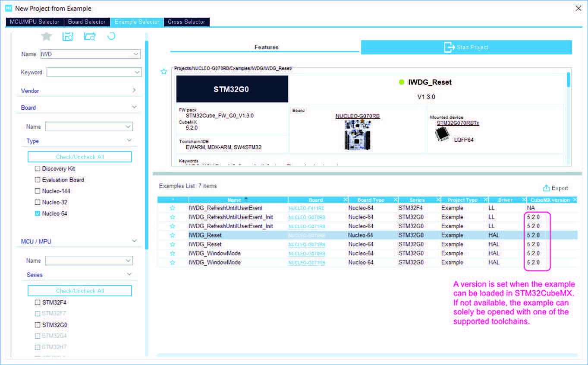This screenshot has width=588, height=365.
Task: Switch to the Board Selector tab
Action: click(87, 22)
